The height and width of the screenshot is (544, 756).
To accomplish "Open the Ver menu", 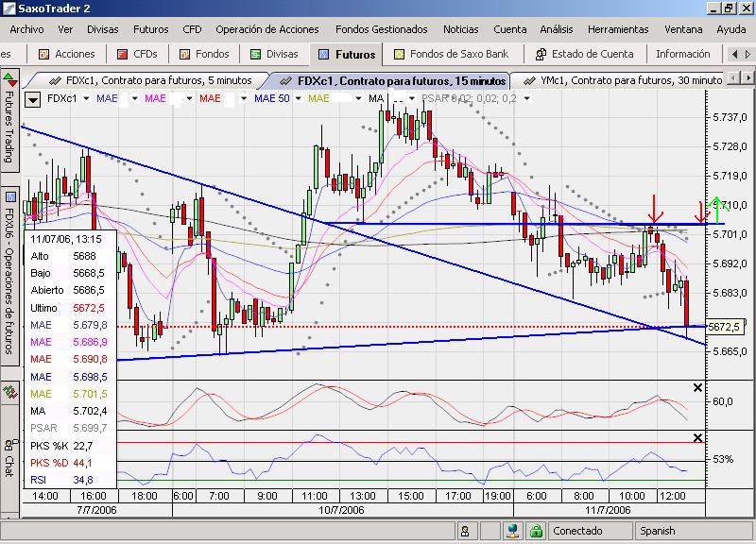I will 65,29.
